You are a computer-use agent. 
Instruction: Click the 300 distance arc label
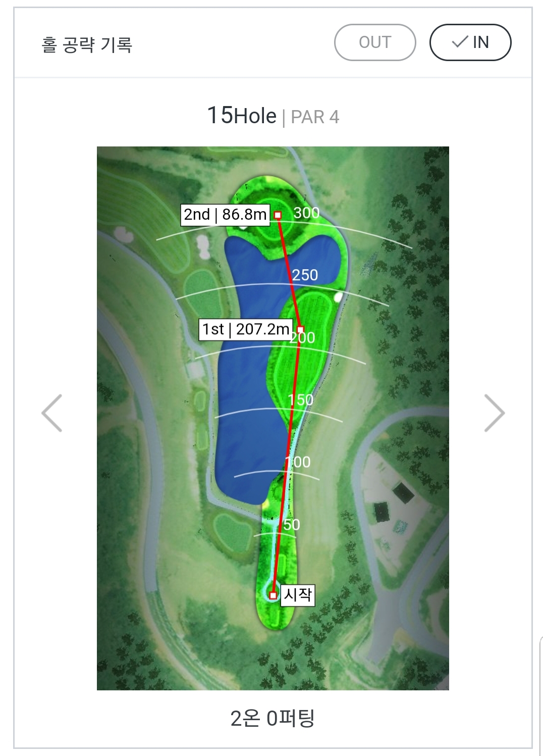[x=306, y=213]
